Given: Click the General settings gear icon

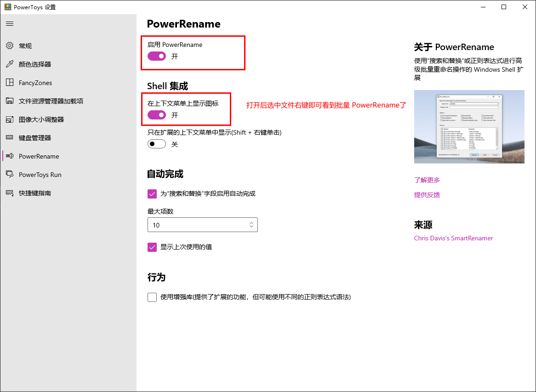Looking at the screenshot, I should [10, 45].
